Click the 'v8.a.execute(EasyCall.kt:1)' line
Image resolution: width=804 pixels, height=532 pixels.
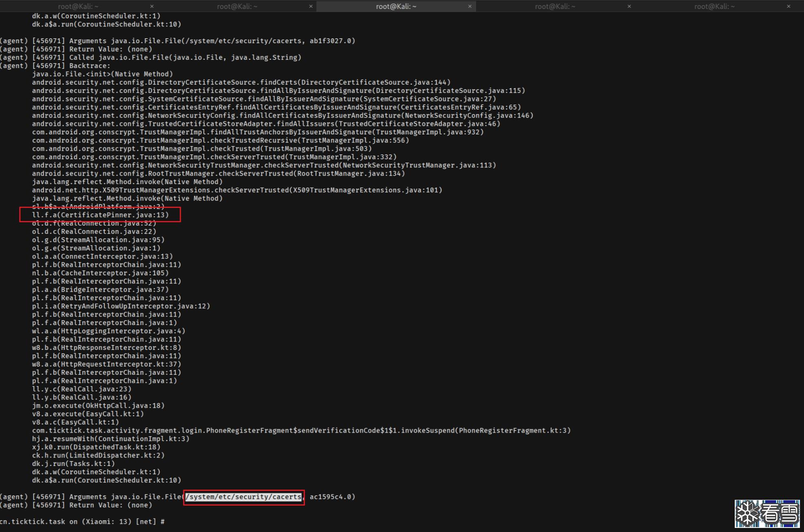[x=88, y=414]
